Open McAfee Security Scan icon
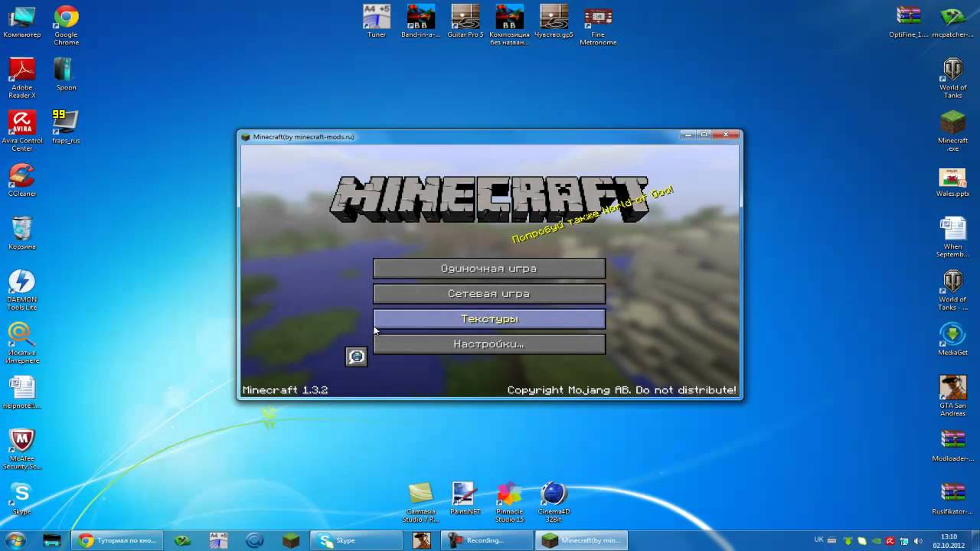Viewport: 980px width, 551px height. 22,449
